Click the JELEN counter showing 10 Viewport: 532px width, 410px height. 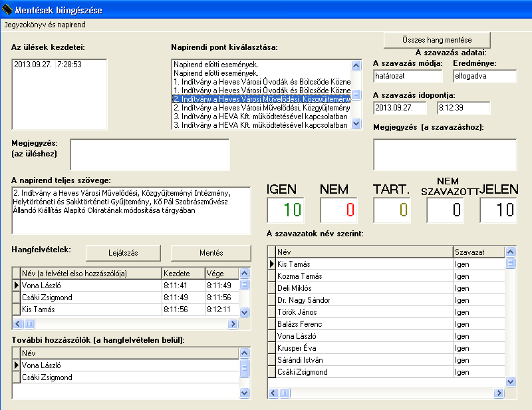[498, 210]
